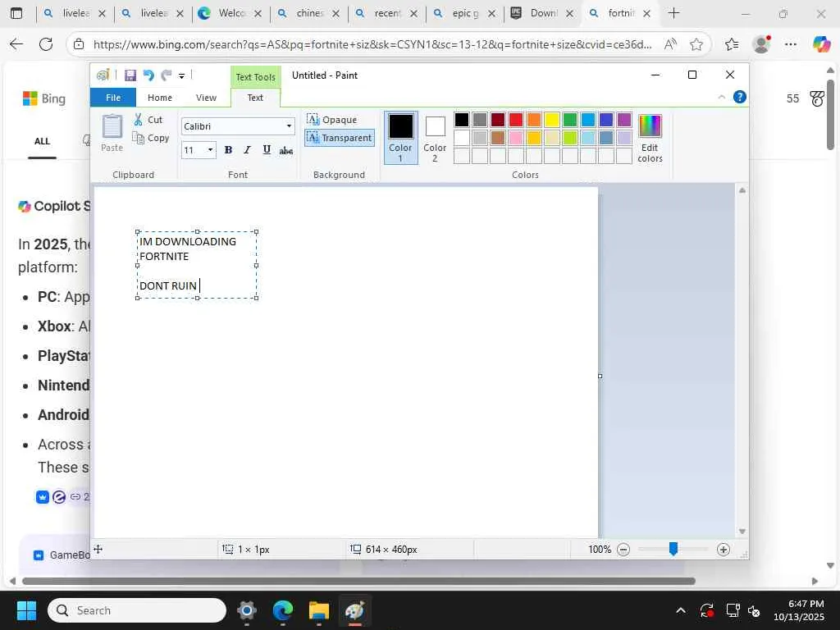Open File Explorer from taskbar
Viewport: 840px width, 630px height.
coord(319,610)
